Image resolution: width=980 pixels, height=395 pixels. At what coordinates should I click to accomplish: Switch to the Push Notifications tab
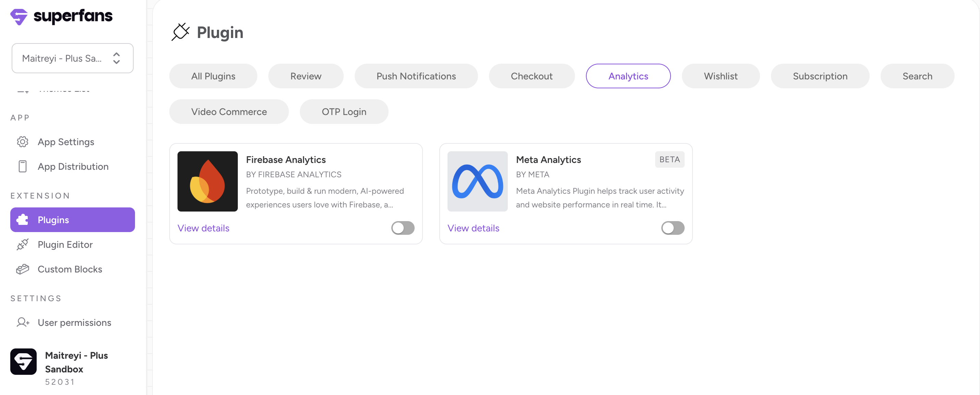(x=416, y=76)
